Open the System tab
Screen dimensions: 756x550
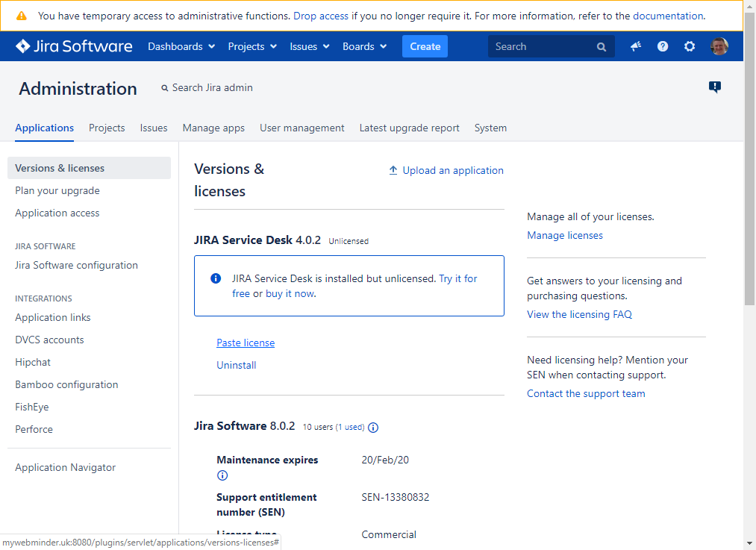pos(490,128)
